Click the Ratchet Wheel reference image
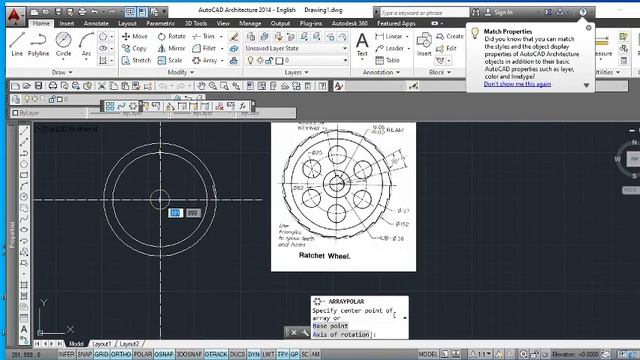The height and width of the screenshot is (360, 640). pos(343,197)
